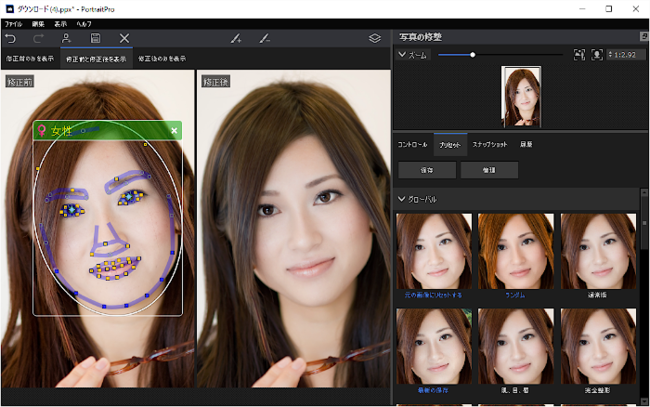Open the 表示 menu

[61, 24]
